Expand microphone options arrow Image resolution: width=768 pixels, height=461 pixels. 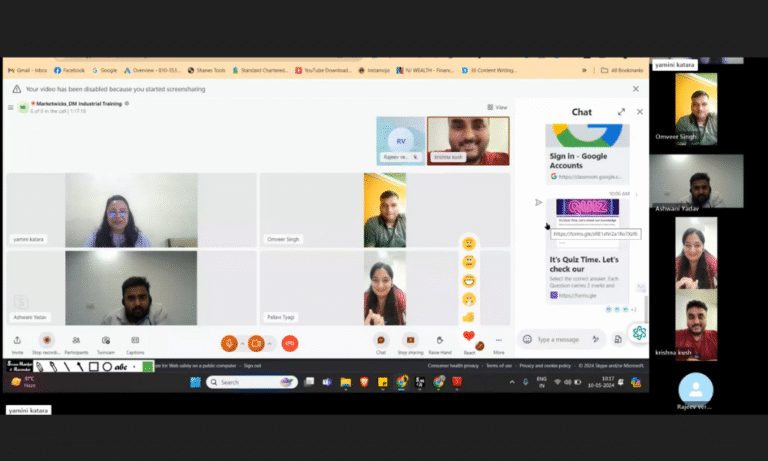pyautogui.click(x=242, y=343)
